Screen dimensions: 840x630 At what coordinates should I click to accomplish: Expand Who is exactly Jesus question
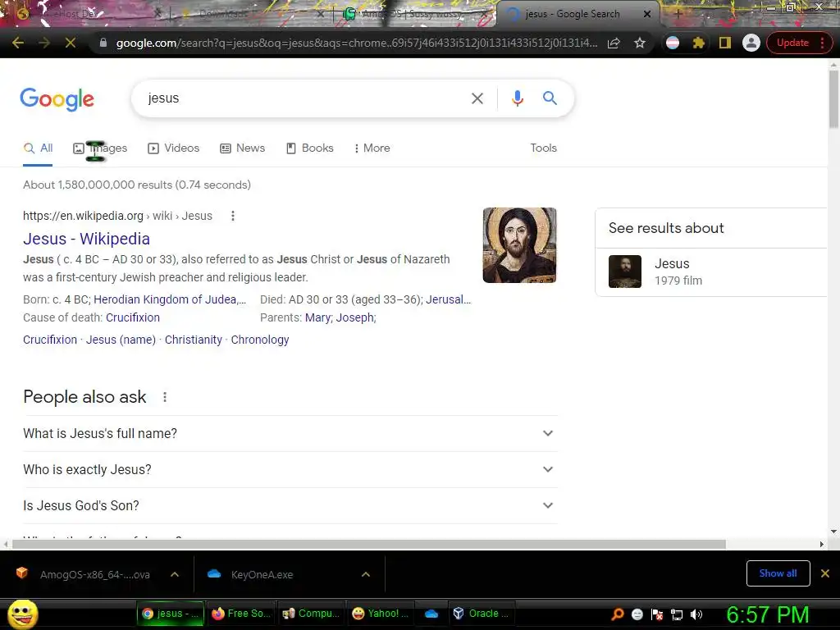point(290,469)
